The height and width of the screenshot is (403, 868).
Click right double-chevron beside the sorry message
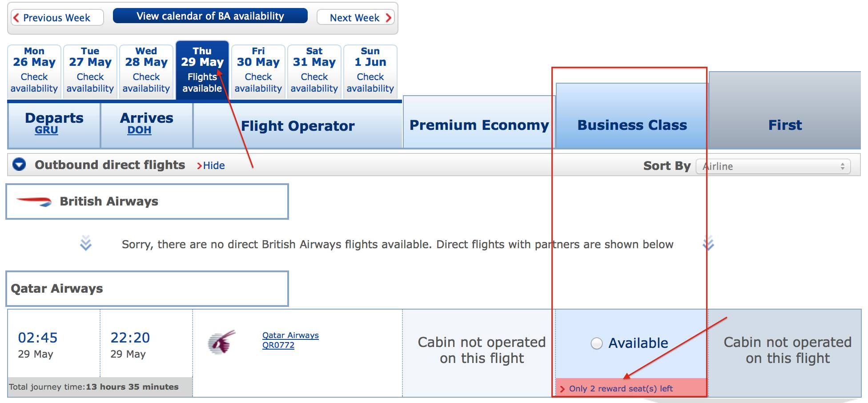coord(708,243)
